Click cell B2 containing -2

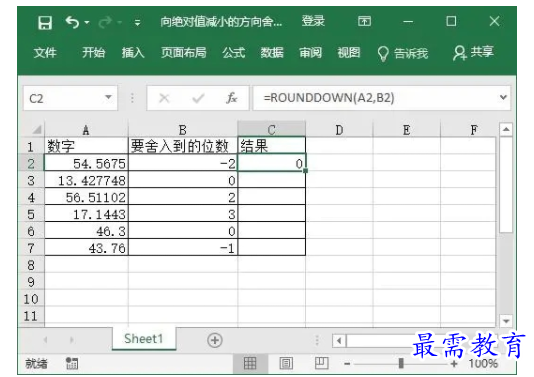click(x=183, y=163)
